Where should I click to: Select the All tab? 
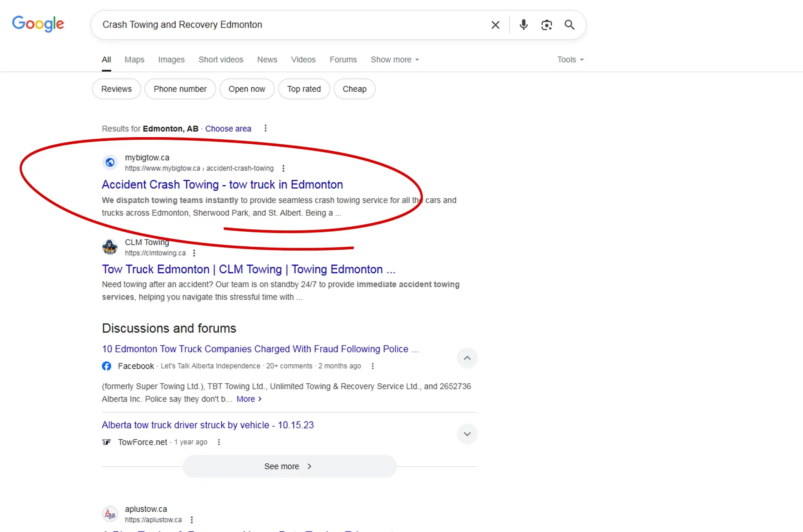106,59
